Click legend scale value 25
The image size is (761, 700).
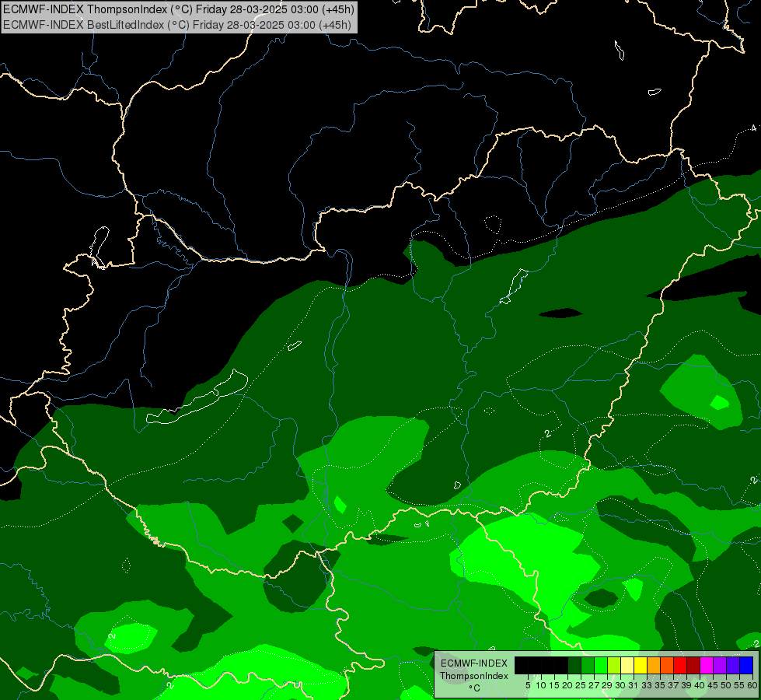(x=581, y=685)
